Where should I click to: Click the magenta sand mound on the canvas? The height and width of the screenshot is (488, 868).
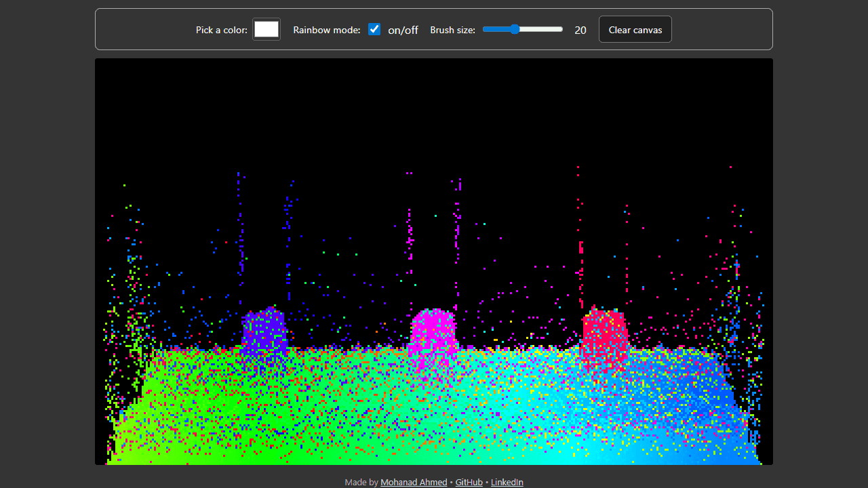coord(433,330)
